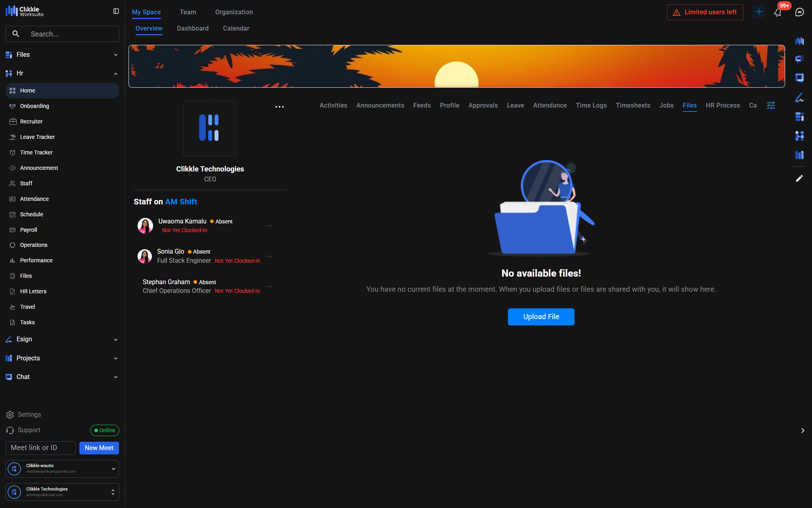This screenshot has width=812, height=508.
Task: Open the Organization top tab
Action: (234, 12)
